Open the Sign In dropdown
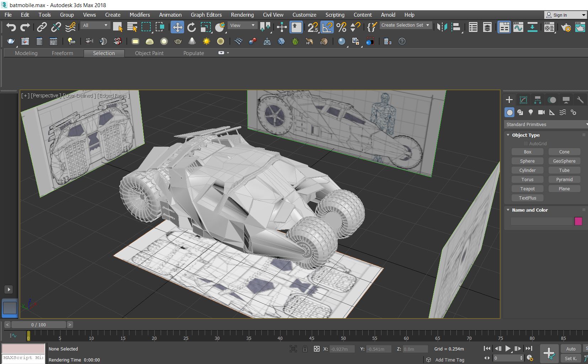The image size is (588, 364). (565, 15)
